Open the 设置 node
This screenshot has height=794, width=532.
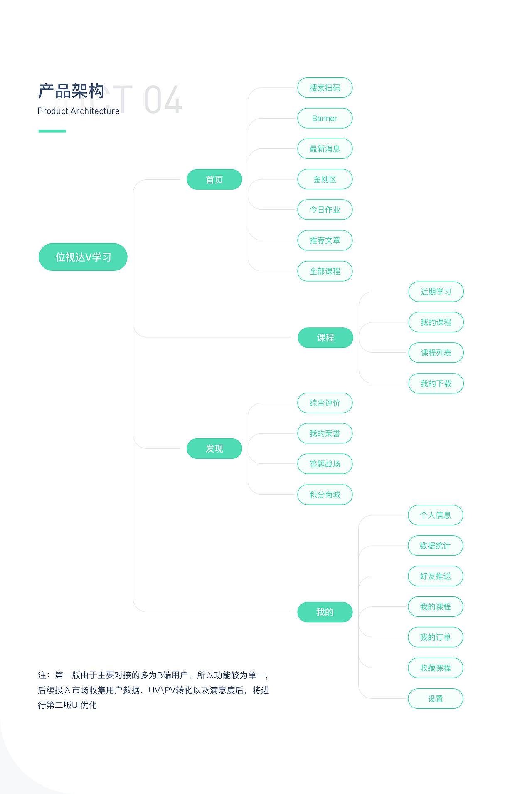point(435,699)
